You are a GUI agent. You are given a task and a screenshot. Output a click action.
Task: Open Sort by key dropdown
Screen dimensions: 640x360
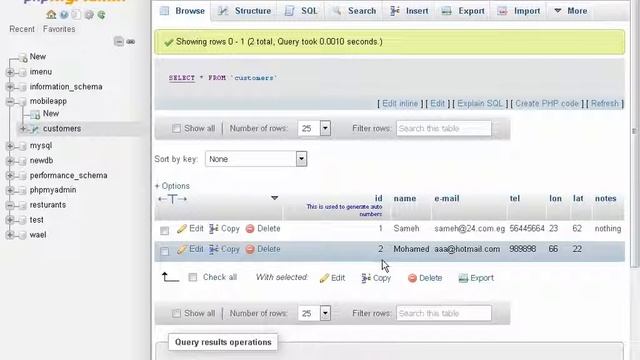[256, 159]
